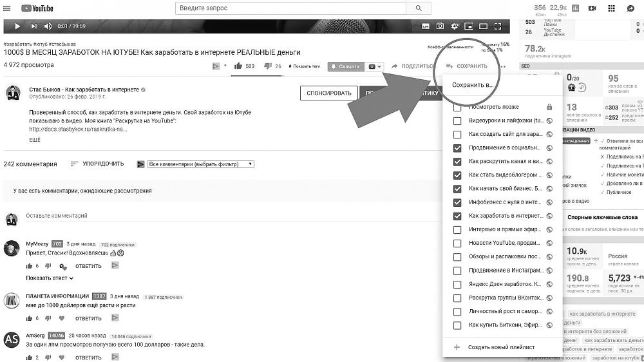The image size is (644, 362).
Task: Check Яндекс Дзен заработок playlist
Action: click(x=457, y=284)
